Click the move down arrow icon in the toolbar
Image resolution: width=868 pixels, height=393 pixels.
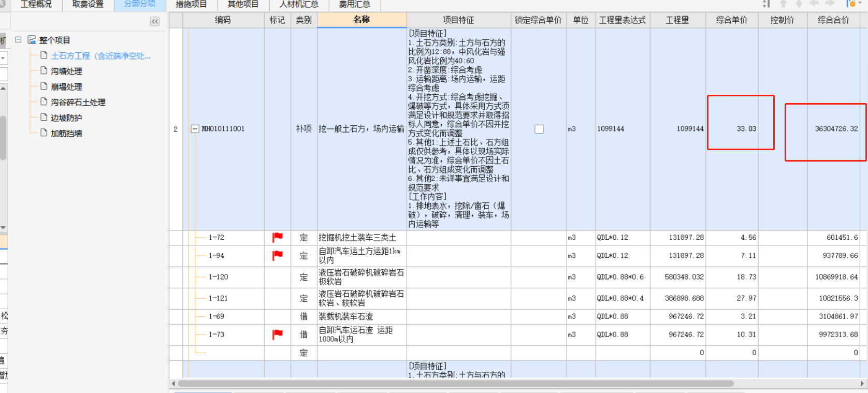point(799,4)
